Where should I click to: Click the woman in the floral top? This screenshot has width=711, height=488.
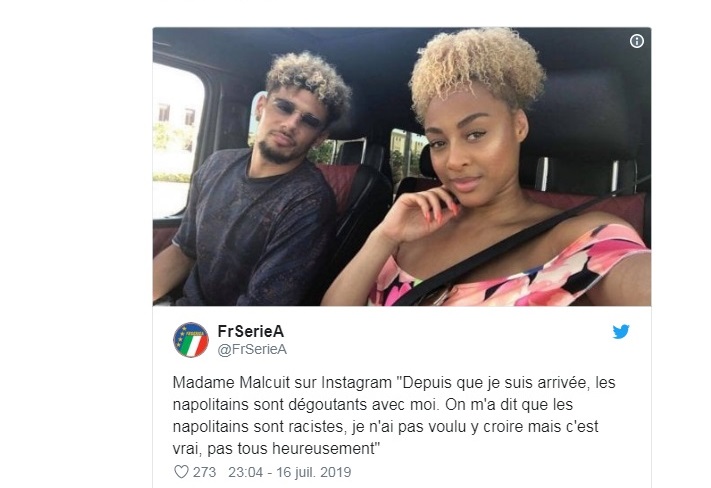490,181
